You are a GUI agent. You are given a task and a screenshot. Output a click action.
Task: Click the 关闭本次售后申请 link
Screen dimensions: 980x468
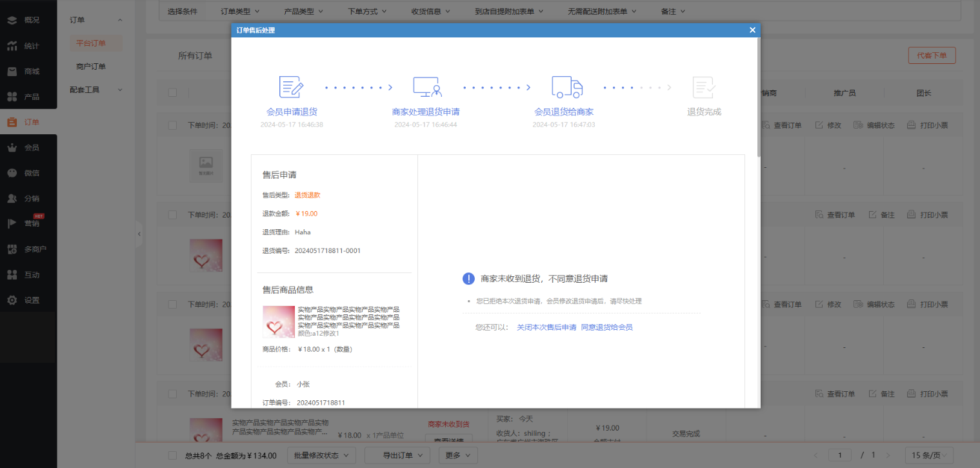(x=546, y=327)
